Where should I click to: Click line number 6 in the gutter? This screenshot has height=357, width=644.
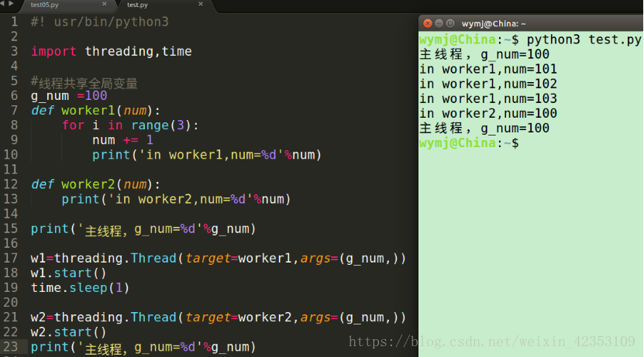(x=15, y=95)
